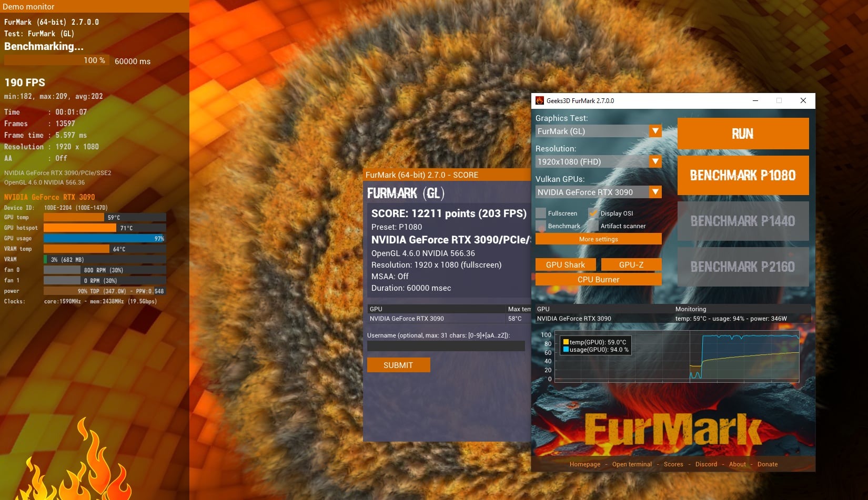The height and width of the screenshot is (500, 868).
Task: Click the Username input field
Action: click(446, 346)
